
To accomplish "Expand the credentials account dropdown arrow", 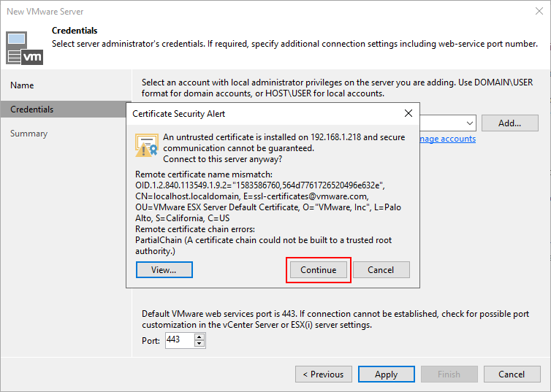I will 469,123.
